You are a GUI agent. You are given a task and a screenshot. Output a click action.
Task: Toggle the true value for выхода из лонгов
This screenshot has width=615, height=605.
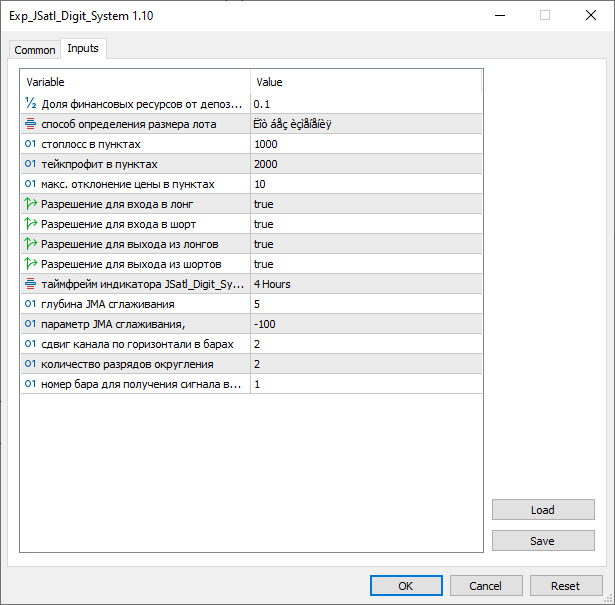pyautogui.click(x=366, y=244)
